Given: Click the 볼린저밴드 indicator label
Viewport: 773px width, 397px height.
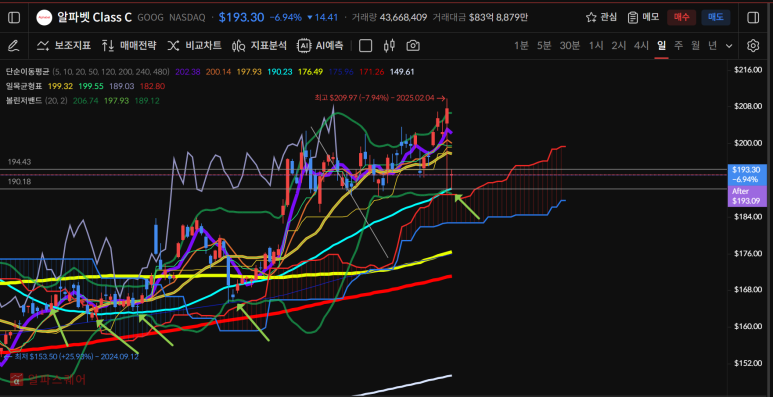Looking at the screenshot, I should 24,101.
